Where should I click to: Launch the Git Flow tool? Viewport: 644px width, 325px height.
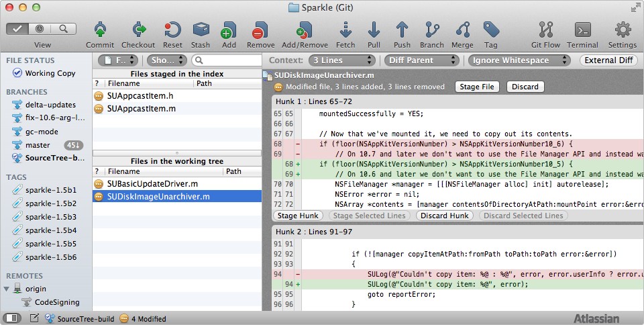coord(545,30)
